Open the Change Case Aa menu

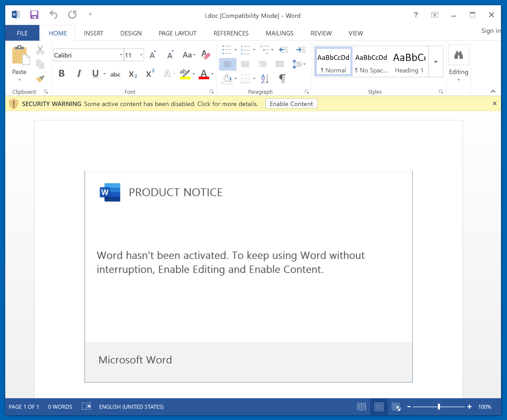pyautogui.click(x=189, y=55)
